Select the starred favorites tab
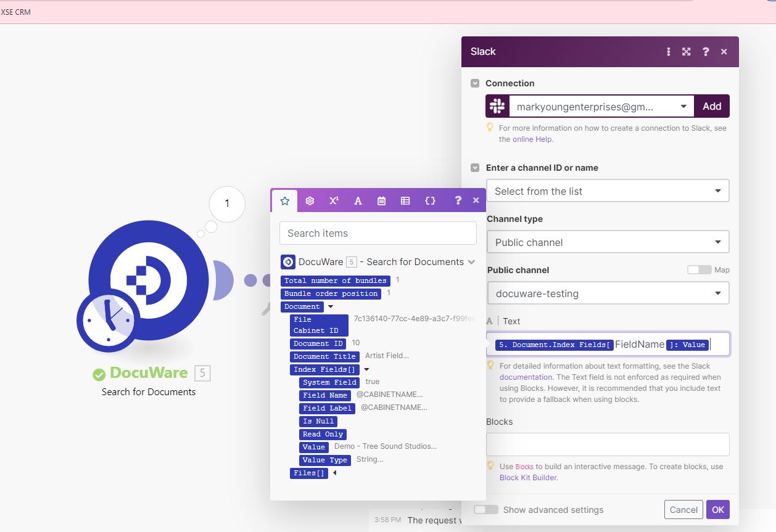This screenshot has width=776, height=532. [x=284, y=200]
